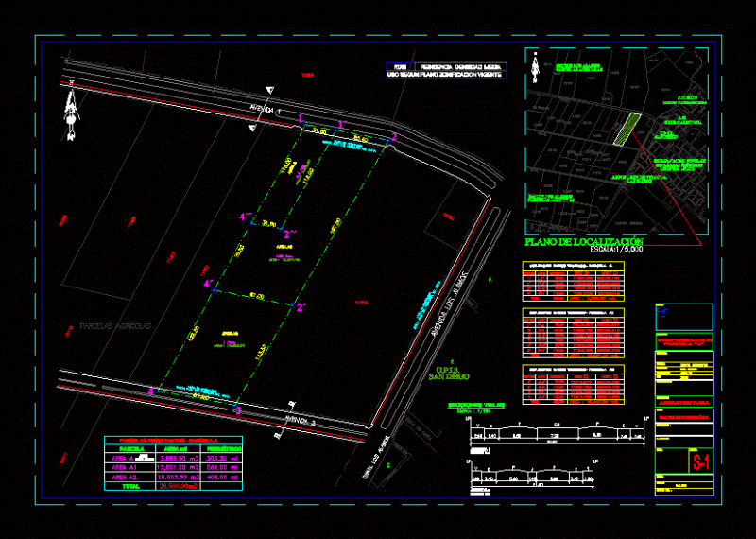This screenshot has width=756, height=539.
Task: Select the 'ARQUITECTURA' title block entry
Action: [x=683, y=402]
